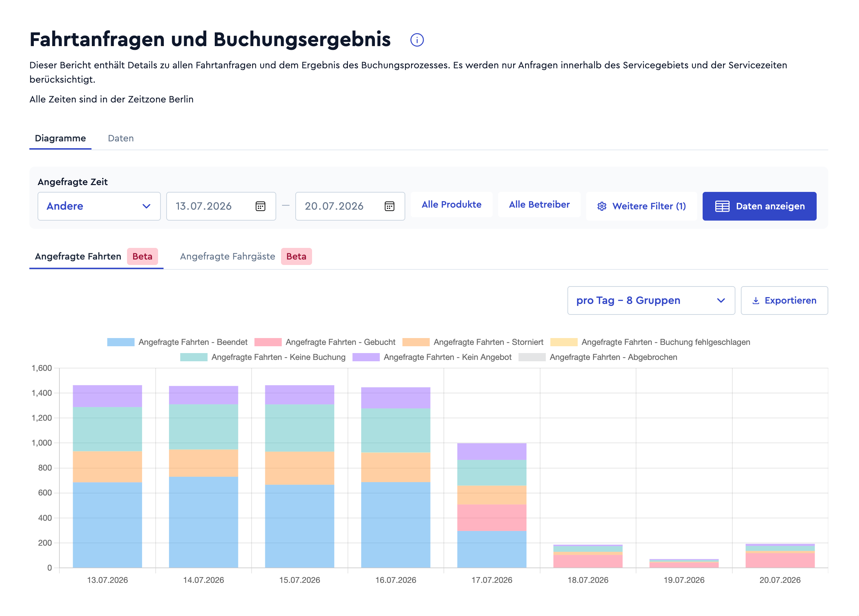Click the teal Keine Buchung segment for 15.07.2026

point(299,428)
